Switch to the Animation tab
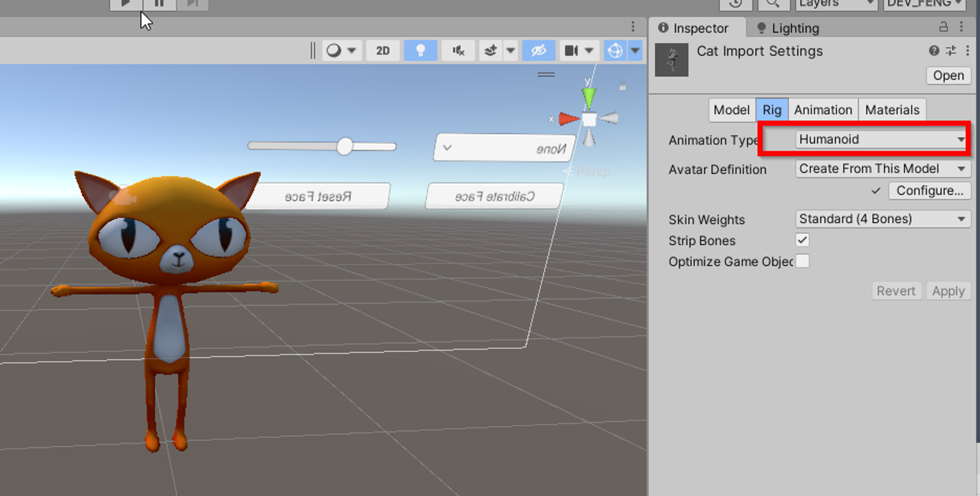980x496 pixels. pyautogui.click(x=823, y=110)
